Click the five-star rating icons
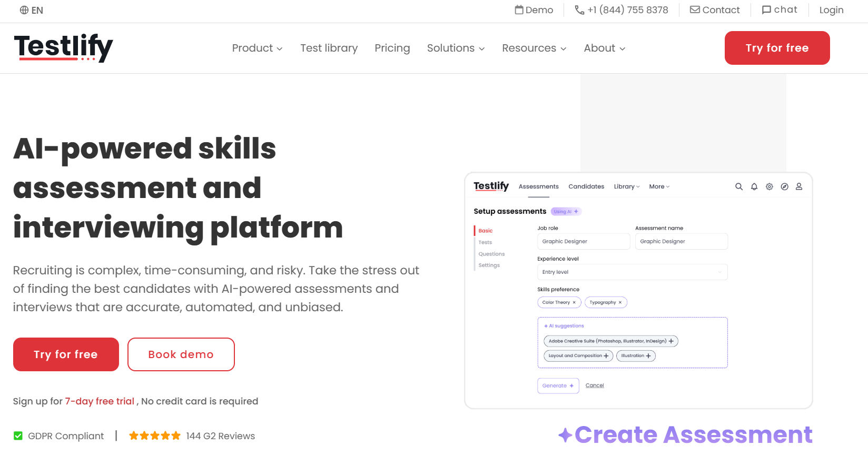868x455 pixels. click(155, 436)
